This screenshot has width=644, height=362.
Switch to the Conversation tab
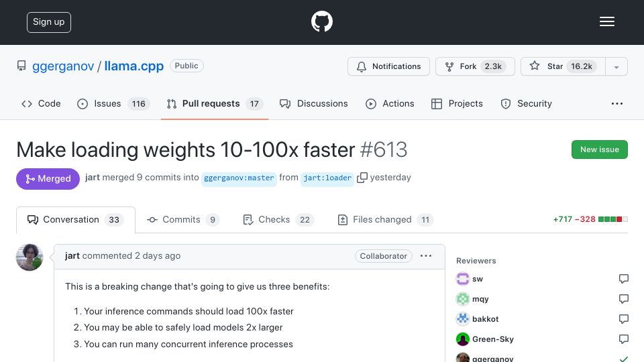tap(76, 220)
